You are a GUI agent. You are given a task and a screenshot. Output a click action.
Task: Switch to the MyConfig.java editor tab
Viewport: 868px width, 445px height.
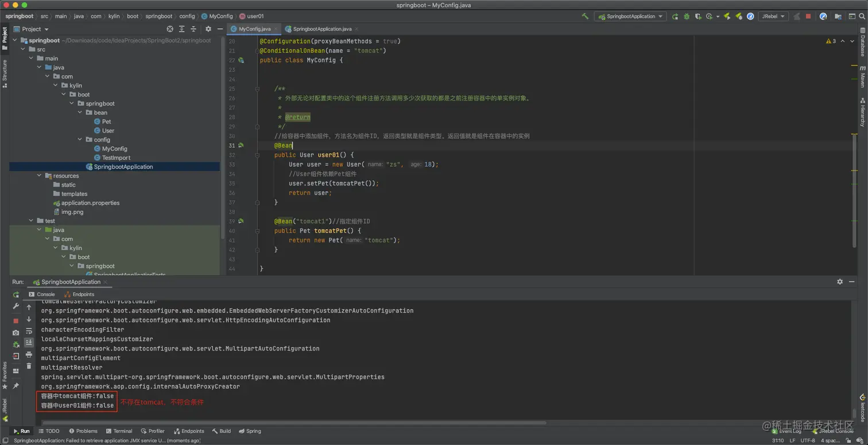tap(251, 29)
